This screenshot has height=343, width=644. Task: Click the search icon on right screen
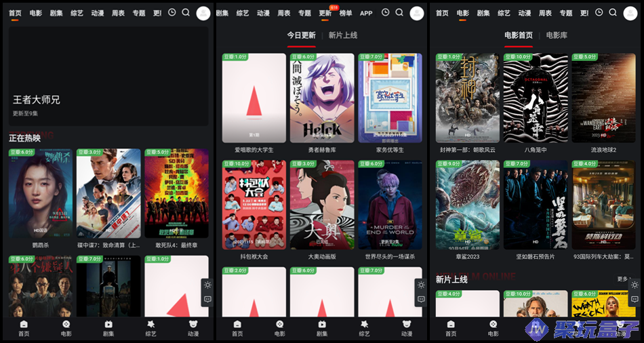(x=613, y=12)
